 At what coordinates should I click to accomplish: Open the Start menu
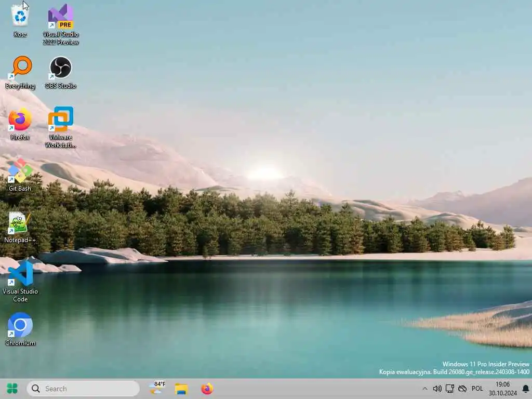tap(12, 389)
